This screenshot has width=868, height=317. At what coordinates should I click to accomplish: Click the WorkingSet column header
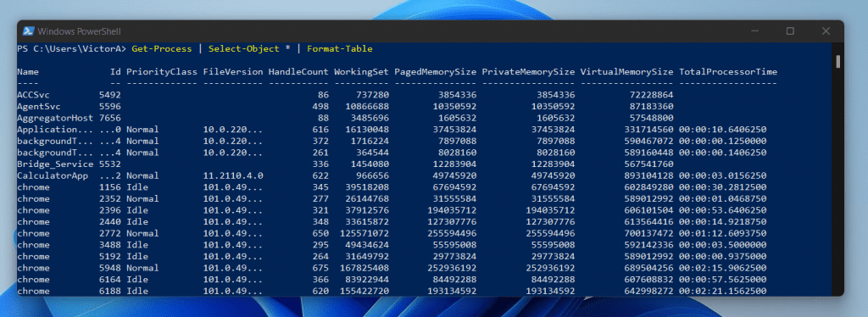(x=361, y=72)
